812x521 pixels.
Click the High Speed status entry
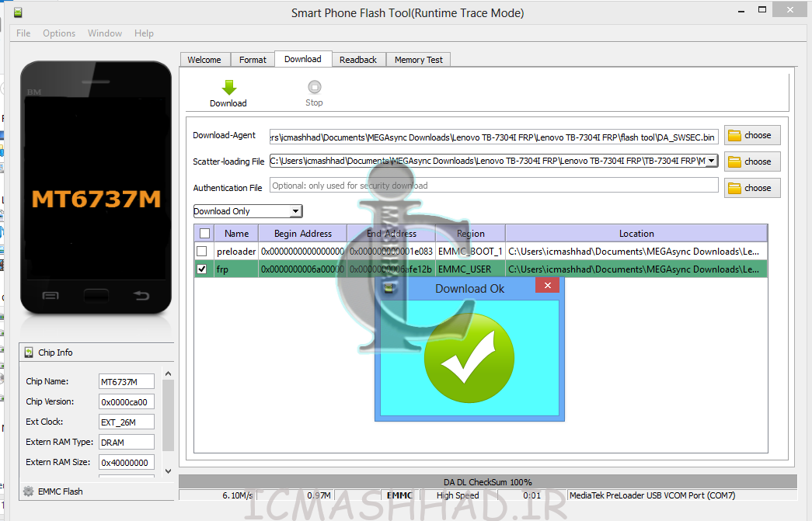point(458,495)
